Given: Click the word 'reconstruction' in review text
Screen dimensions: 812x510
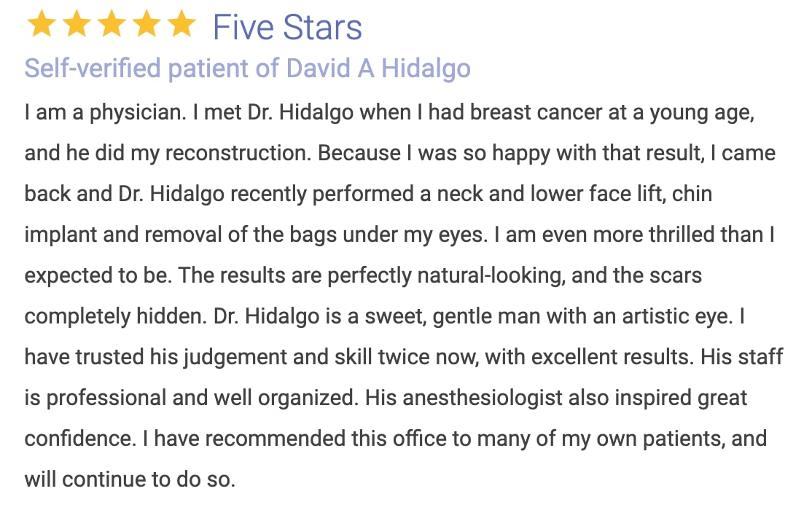Looking at the screenshot, I should coord(238,153).
